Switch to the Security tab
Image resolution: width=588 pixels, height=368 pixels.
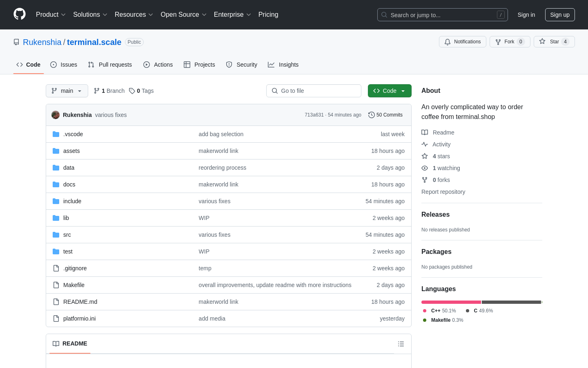(242, 65)
